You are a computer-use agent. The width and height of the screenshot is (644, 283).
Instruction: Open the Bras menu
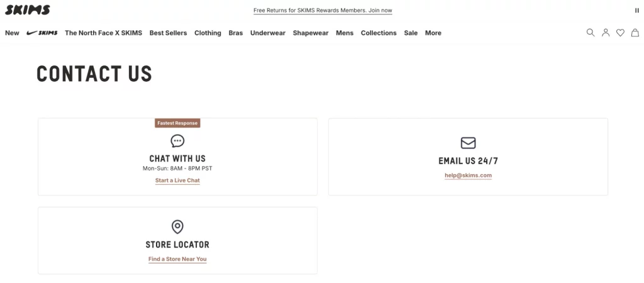pos(236,33)
